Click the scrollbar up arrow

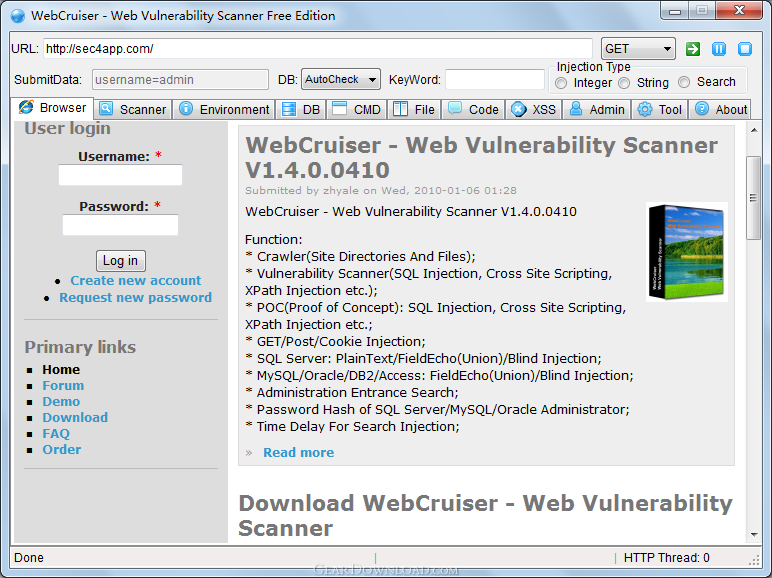[754, 130]
